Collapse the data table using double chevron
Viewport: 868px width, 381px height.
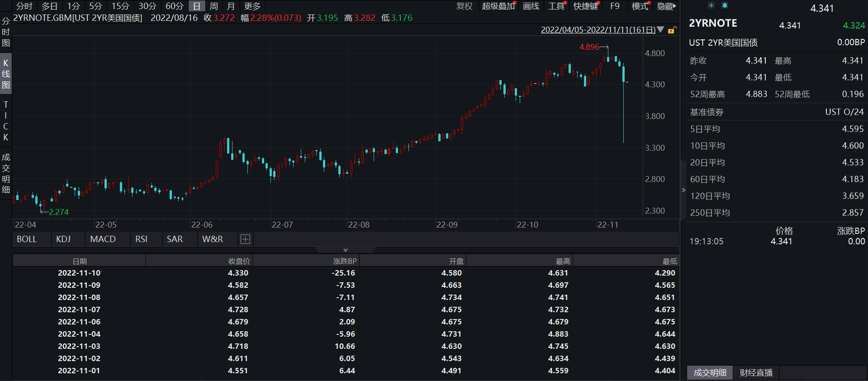click(346, 250)
